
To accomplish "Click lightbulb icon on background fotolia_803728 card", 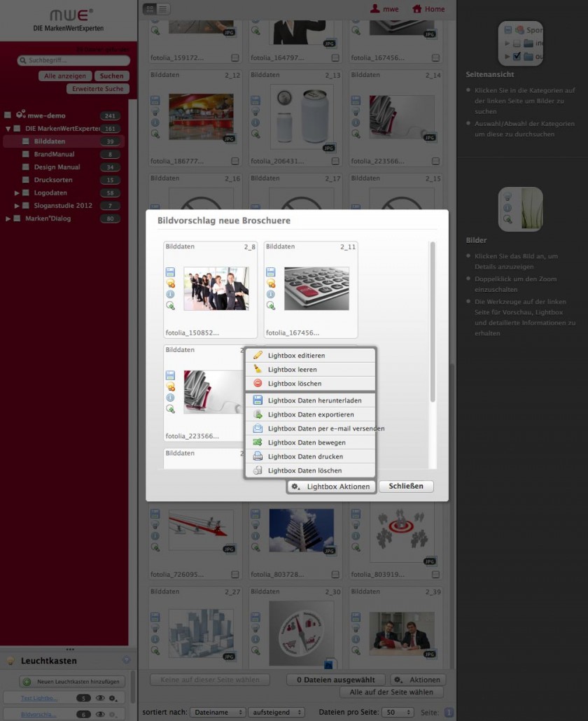I will coord(255,525).
